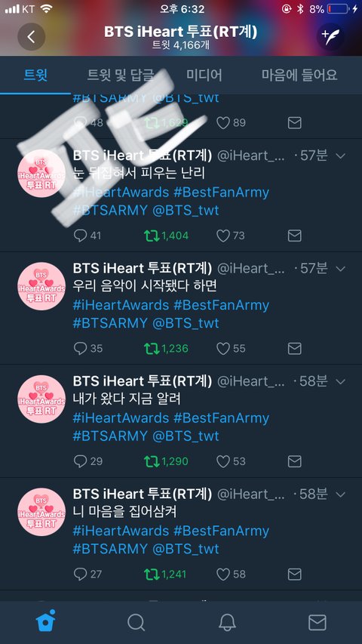This screenshot has width=362, height=644.
Task: Switch to the 미디어 tab
Action: (x=204, y=75)
